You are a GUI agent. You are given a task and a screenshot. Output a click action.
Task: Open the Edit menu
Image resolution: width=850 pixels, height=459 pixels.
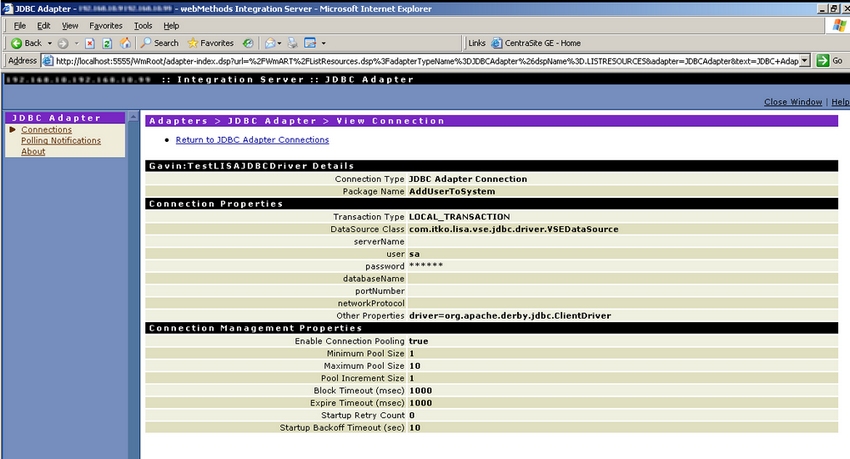tap(43, 25)
